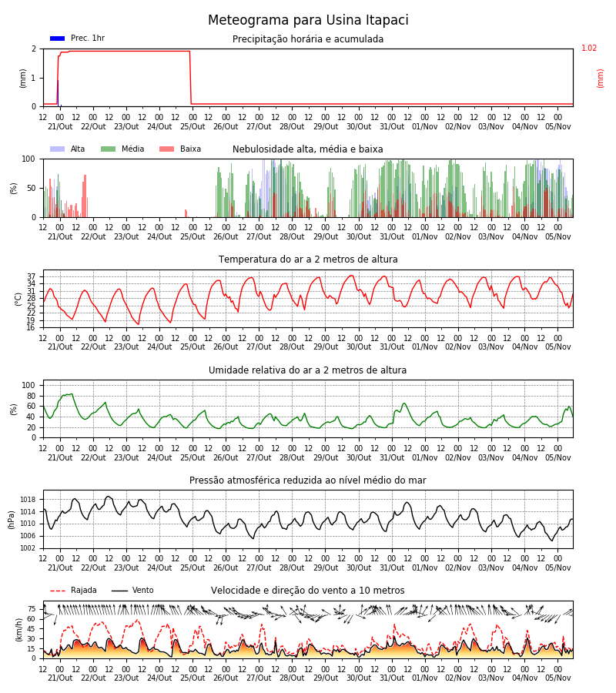This screenshot has height=693, width=616.
Task: Click the 25/Out label under precipitation chart
Action: pyautogui.click(x=192, y=126)
